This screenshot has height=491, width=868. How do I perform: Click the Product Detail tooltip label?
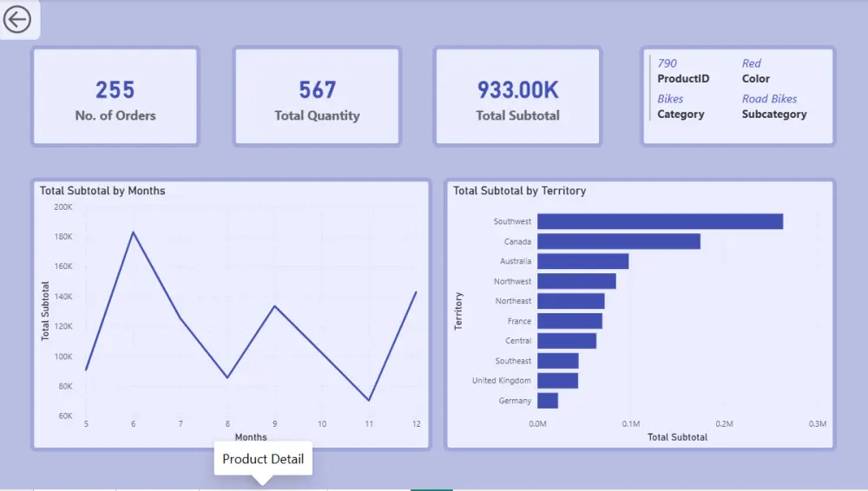coord(263,459)
